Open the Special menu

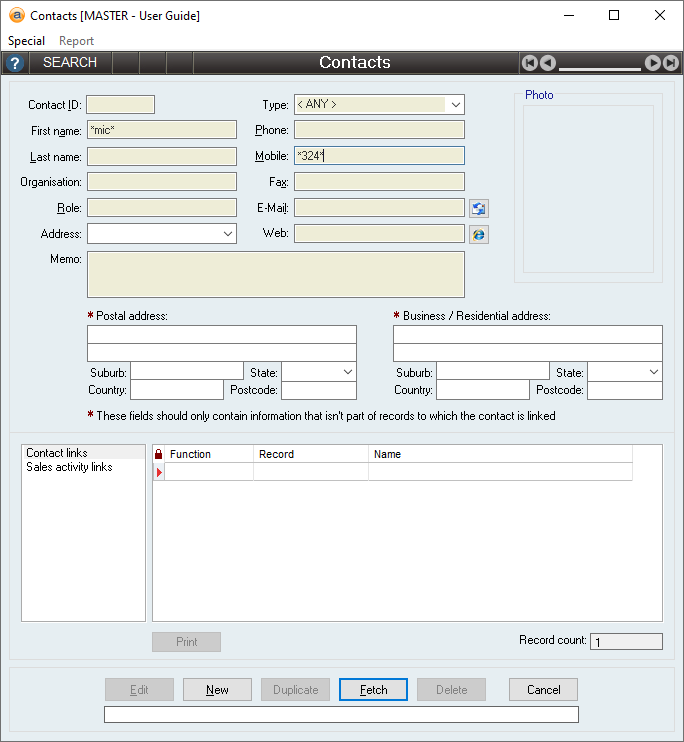27,41
